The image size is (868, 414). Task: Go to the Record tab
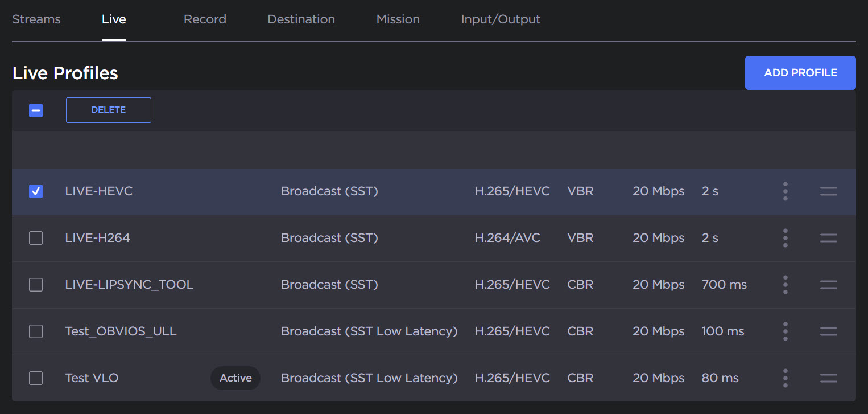[x=205, y=19]
